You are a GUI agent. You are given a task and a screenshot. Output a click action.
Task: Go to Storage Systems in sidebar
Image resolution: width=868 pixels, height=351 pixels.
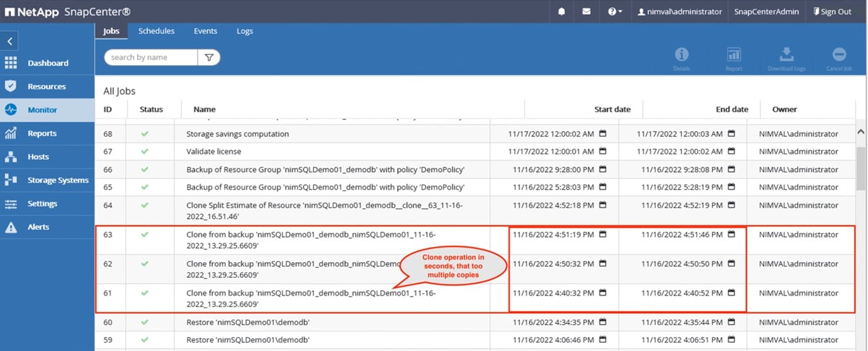coord(57,180)
